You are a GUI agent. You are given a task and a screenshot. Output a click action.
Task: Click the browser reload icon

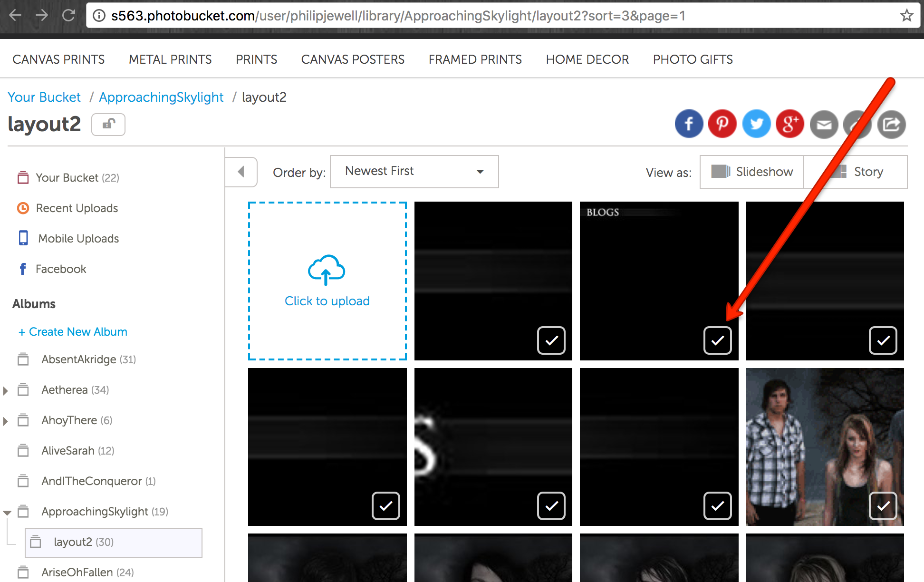pyautogui.click(x=69, y=16)
